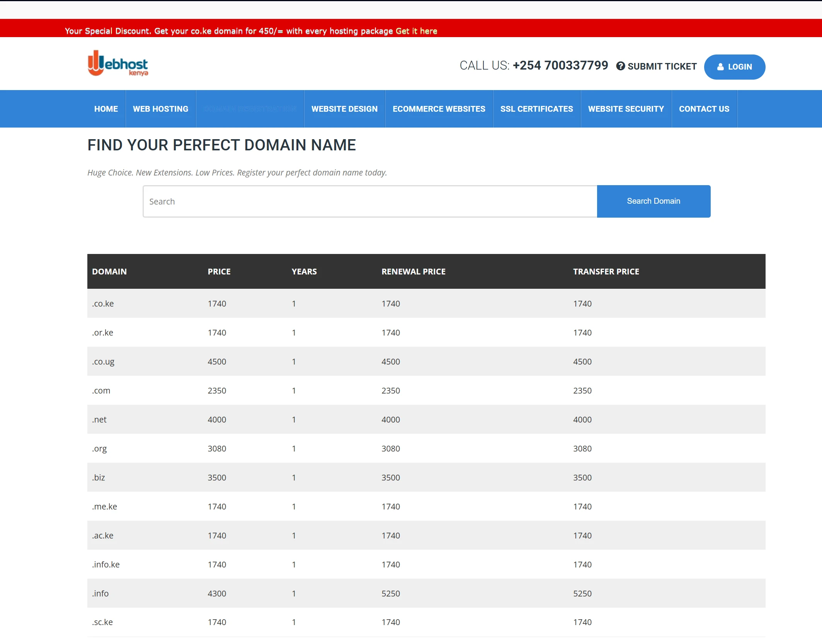Click the 4000 price for .net
Screen dimensions: 822x644
click(217, 419)
